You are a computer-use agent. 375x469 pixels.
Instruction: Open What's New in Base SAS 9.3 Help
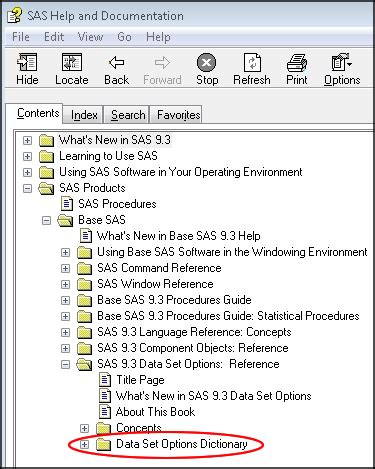[179, 236]
